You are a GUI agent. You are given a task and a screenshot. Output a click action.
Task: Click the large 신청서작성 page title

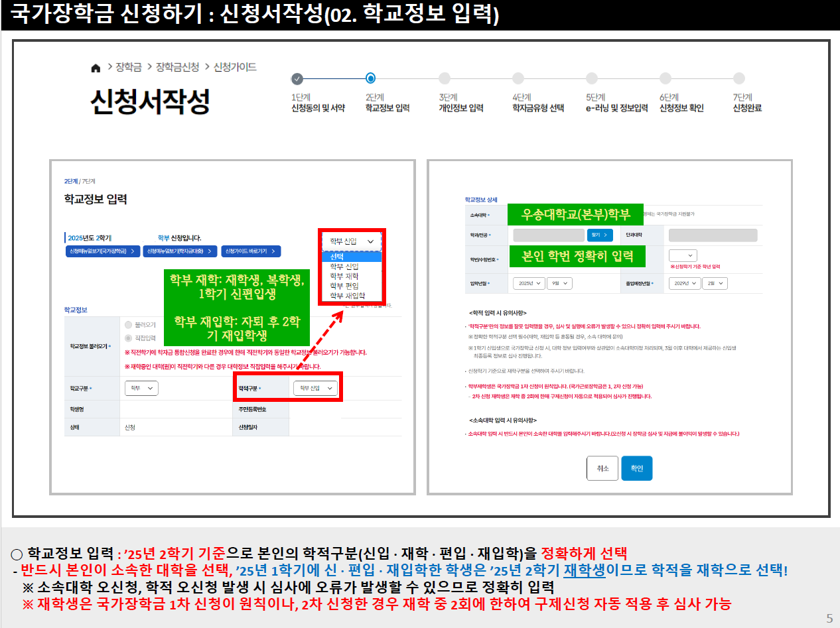(150, 101)
